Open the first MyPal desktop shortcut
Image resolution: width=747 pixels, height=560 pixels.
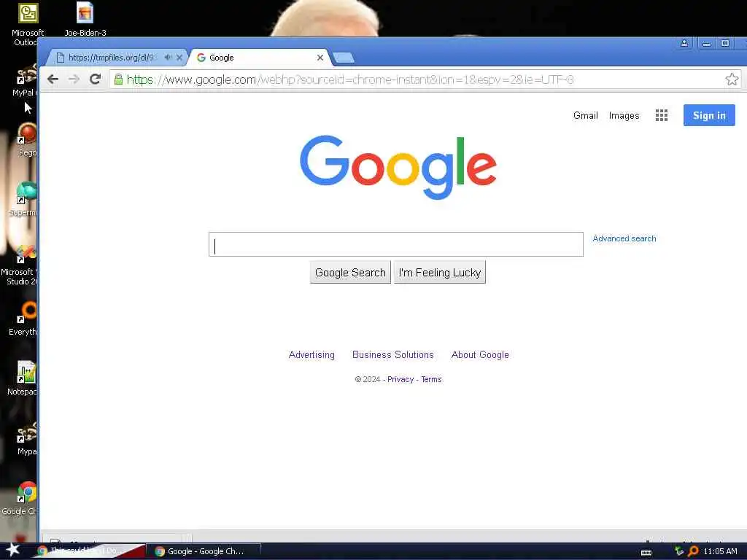point(25,81)
